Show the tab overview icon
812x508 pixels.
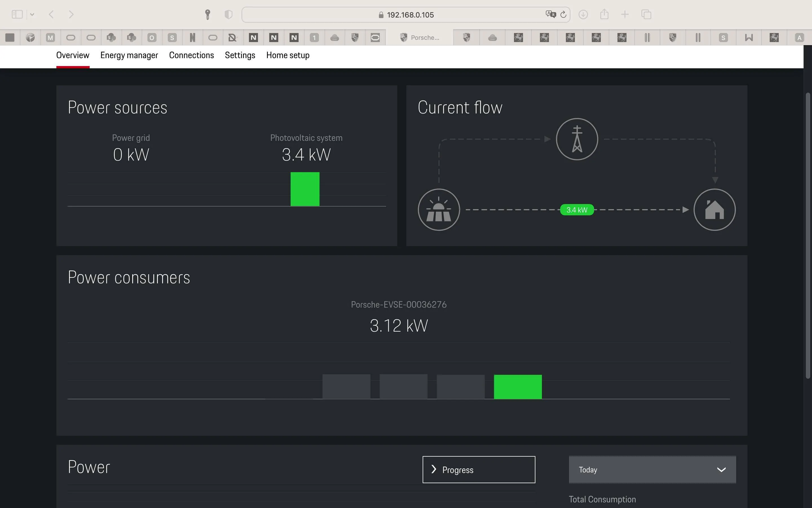click(x=646, y=14)
